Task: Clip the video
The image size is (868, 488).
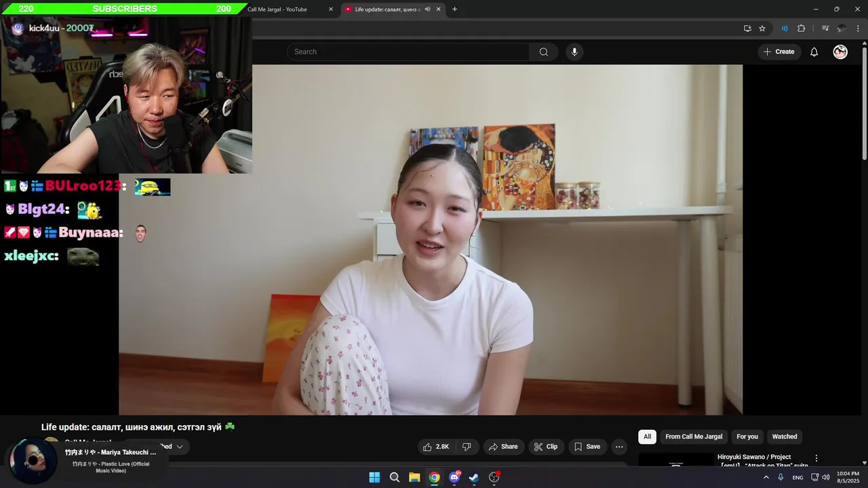Action: 546,447
